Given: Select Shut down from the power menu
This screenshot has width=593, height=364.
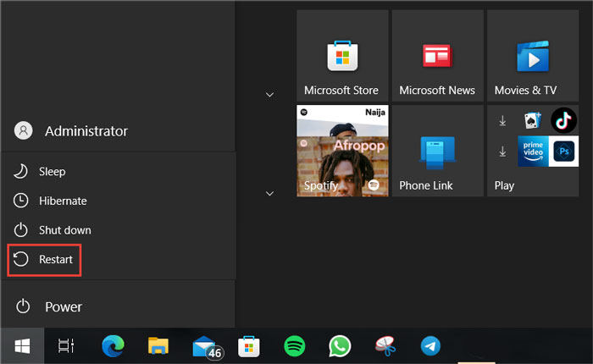Looking at the screenshot, I should coord(64,230).
